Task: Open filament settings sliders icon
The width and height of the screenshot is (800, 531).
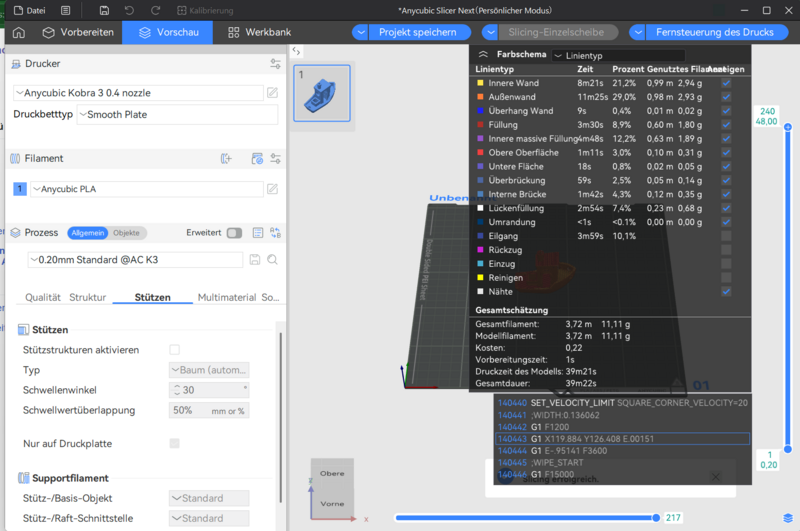Action: pyautogui.click(x=276, y=159)
